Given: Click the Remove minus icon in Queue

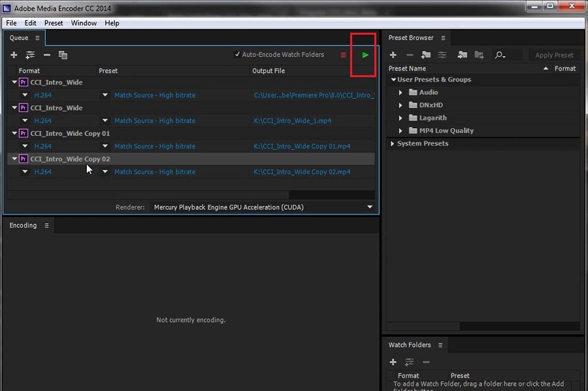Looking at the screenshot, I should pos(47,55).
